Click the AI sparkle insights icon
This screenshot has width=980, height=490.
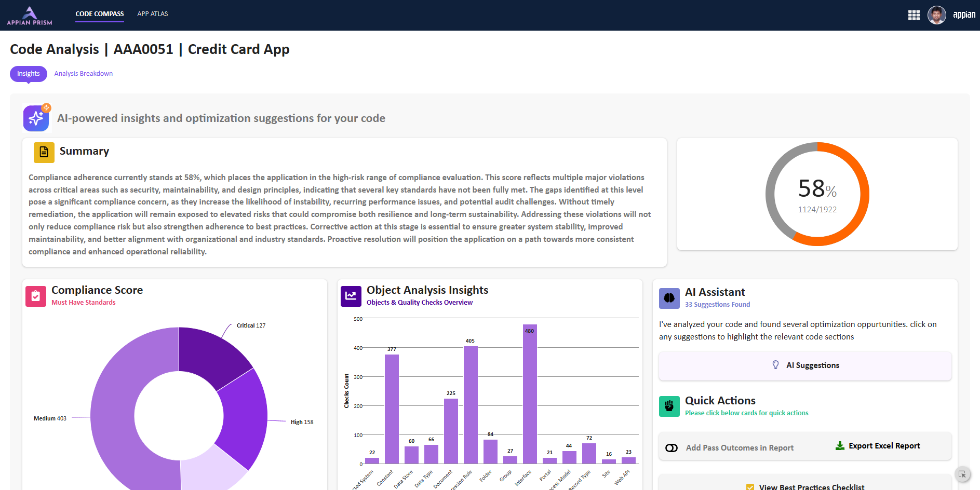point(36,118)
